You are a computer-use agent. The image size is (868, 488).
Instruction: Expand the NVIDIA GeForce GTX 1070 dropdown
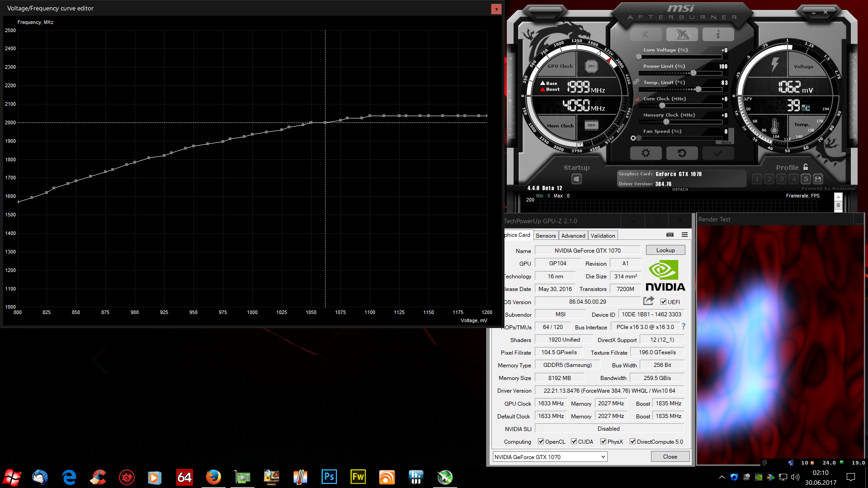(x=603, y=457)
